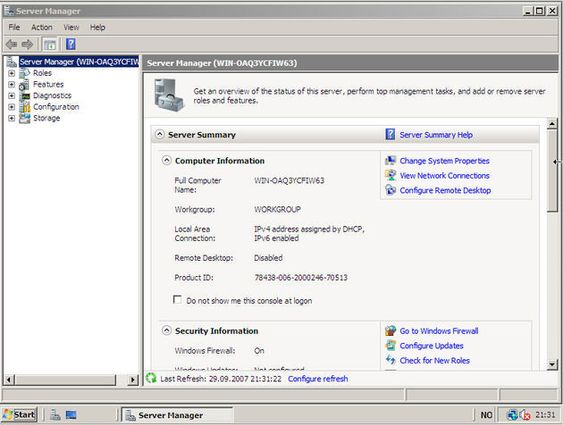
Task: Expand the Features tree node
Action: pos(11,85)
